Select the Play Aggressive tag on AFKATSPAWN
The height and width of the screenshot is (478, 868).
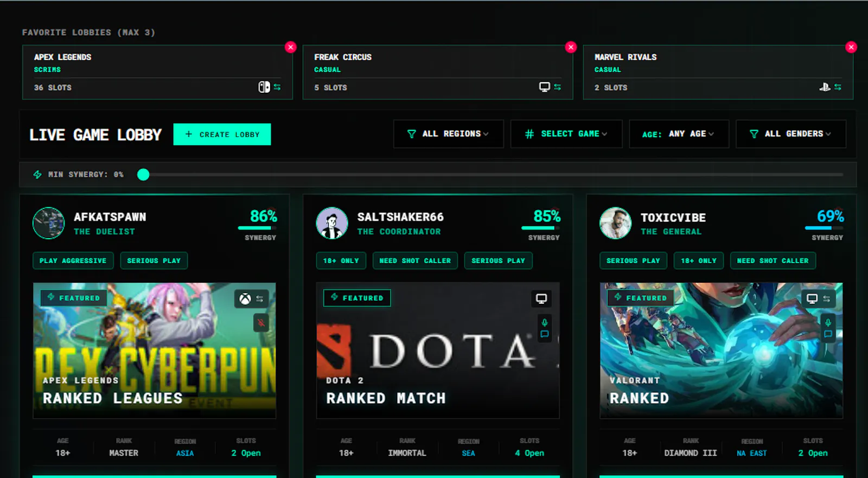pos(73,261)
